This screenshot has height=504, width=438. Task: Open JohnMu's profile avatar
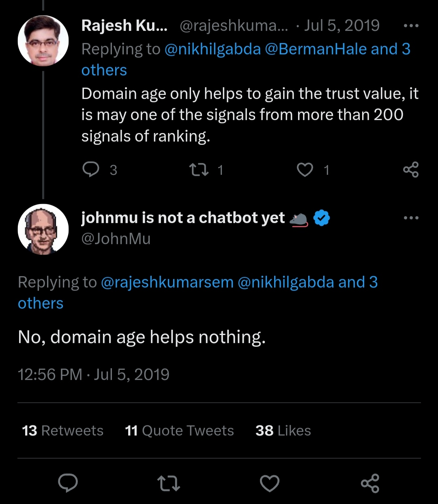click(43, 229)
